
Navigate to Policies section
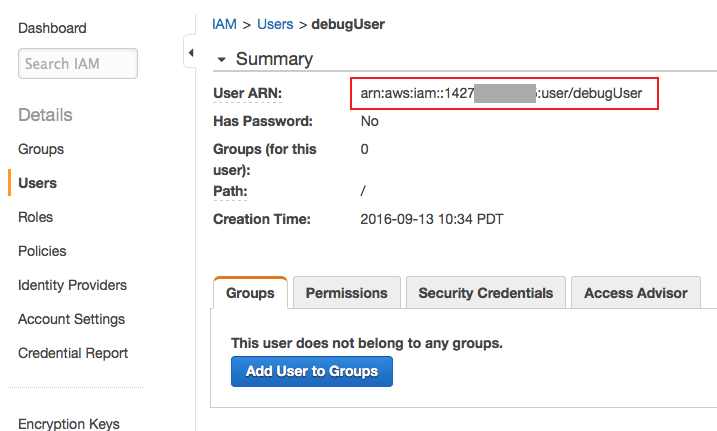click(x=42, y=251)
